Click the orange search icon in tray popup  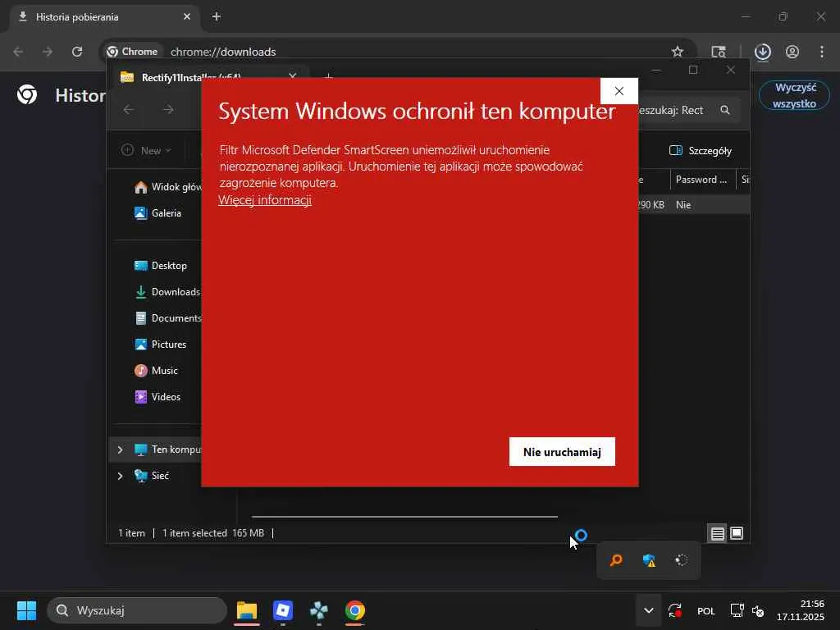(x=616, y=560)
